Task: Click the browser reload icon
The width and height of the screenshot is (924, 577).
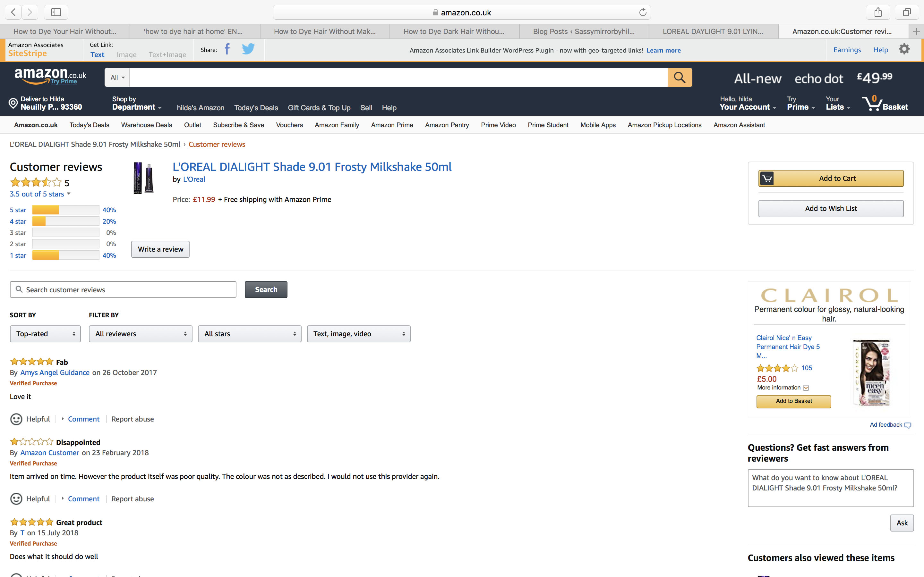Action: pyautogui.click(x=642, y=12)
